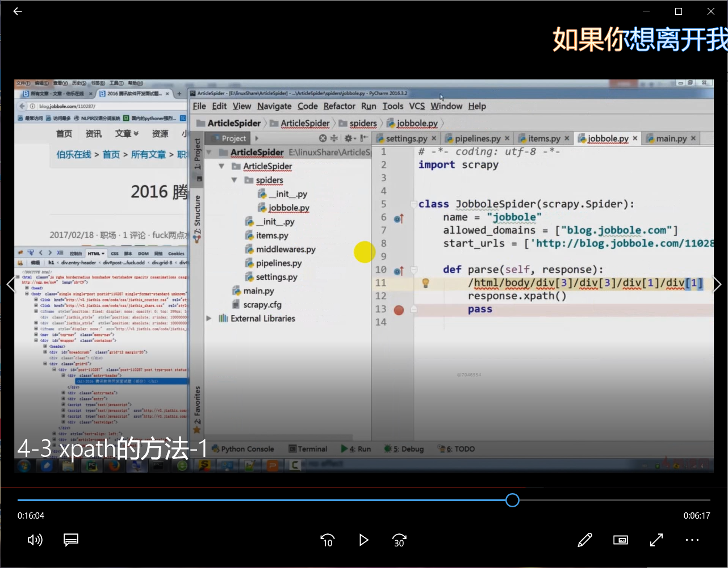Click the override gutter icon on line 10
The image size is (728, 568).
click(399, 271)
